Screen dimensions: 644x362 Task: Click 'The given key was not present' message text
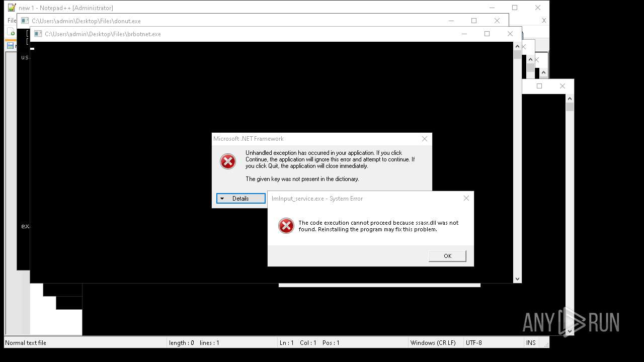point(302,179)
